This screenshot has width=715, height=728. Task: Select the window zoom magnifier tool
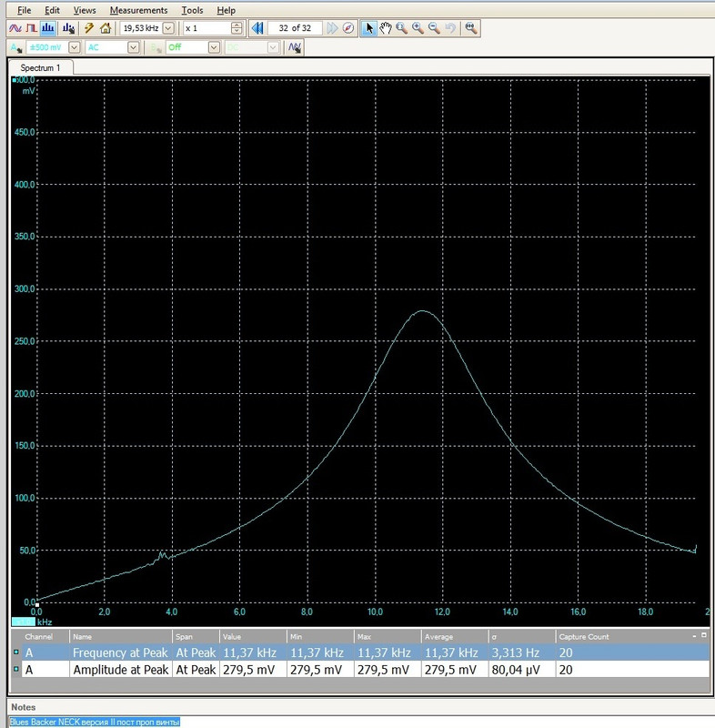[x=401, y=28]
